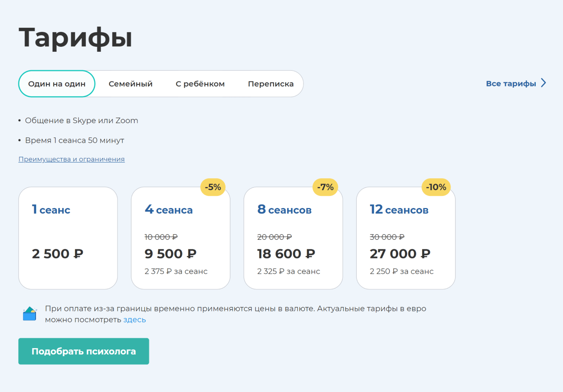Open the Преимущества и ограничения link
This screenshot has width=563, height=392.
coord(71,159)
